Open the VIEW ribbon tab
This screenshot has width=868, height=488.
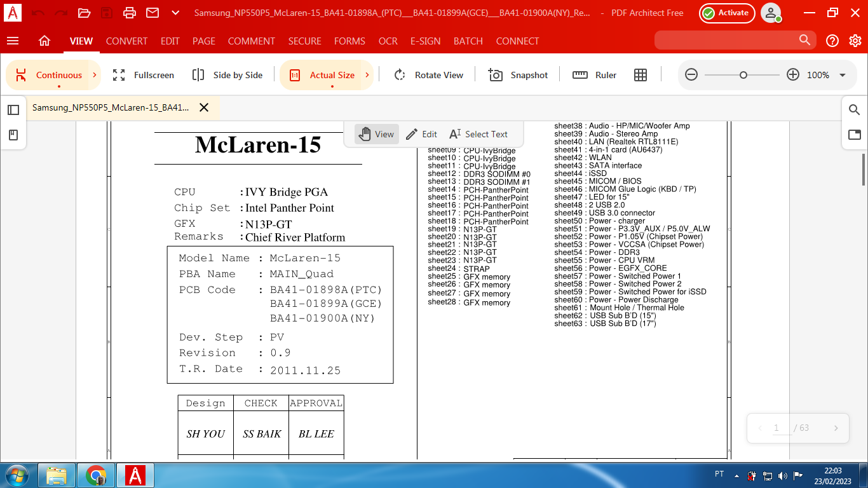(x=81, y=41)
